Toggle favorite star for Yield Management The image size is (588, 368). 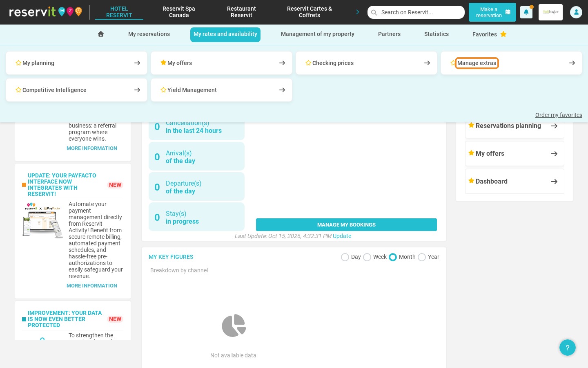click(163, 90)
